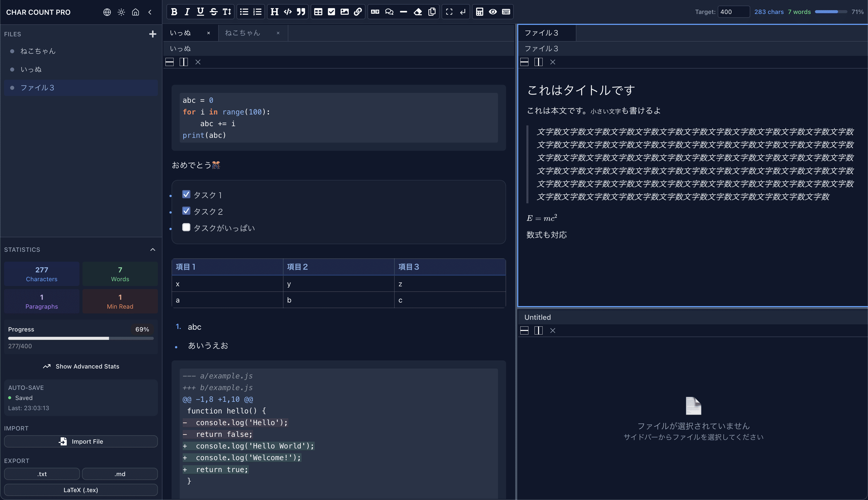The width and height of the screenshot is (868, 500).
Task: Expand Show Advanced Stats
Action: pyautogui.click(x=81, y=366)
